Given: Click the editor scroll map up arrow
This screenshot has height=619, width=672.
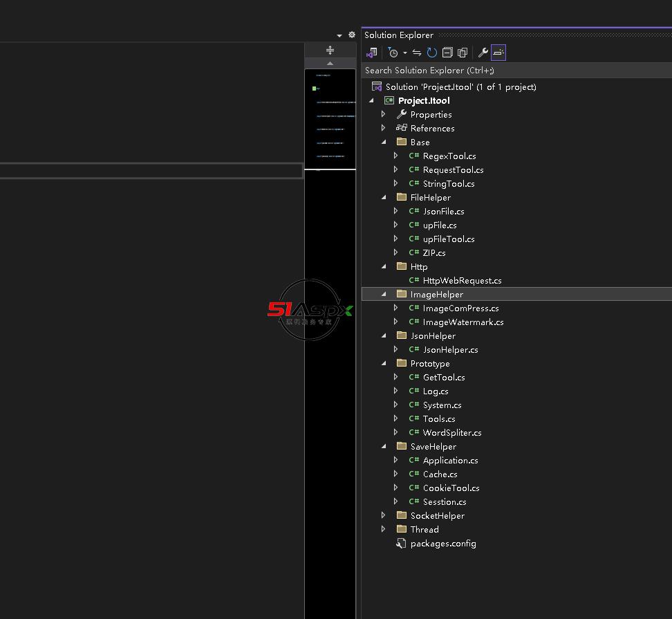Looking at the screenshot, I should coord(330,63).
